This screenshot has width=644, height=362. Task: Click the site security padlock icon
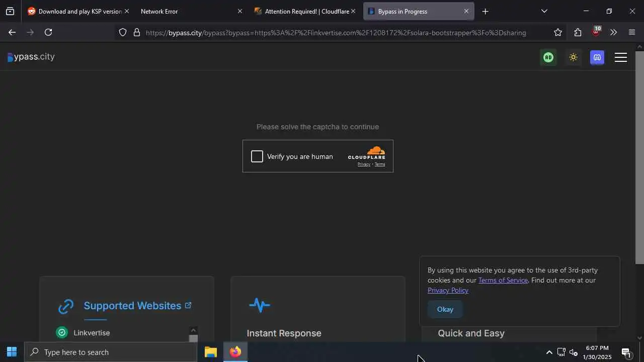click(137, 33)
